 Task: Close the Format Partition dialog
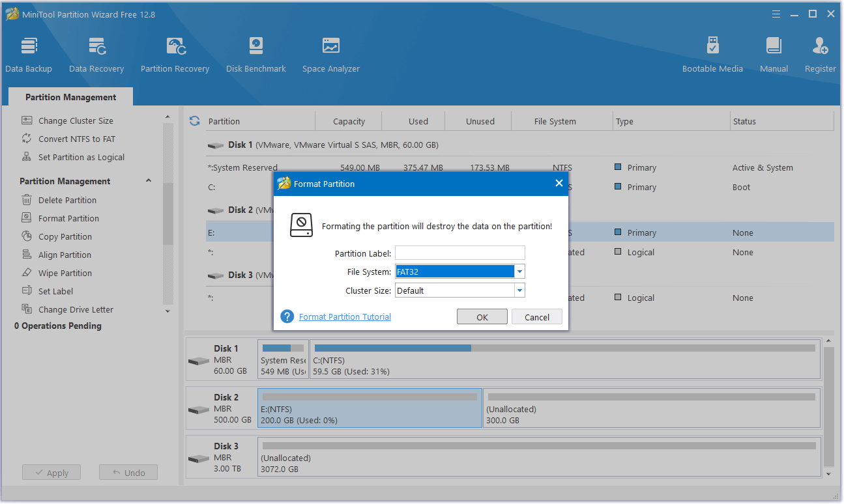click(x=559, y=184)
